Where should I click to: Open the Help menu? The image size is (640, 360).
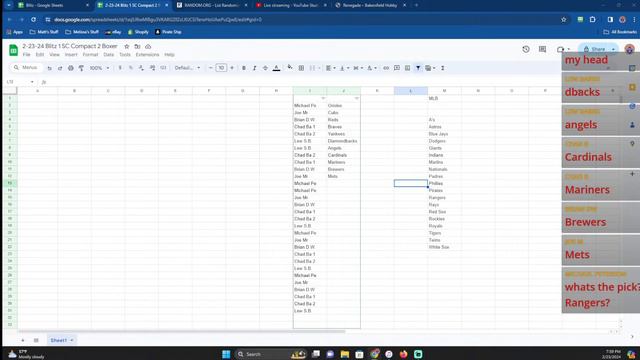click(x=169, y=55)
